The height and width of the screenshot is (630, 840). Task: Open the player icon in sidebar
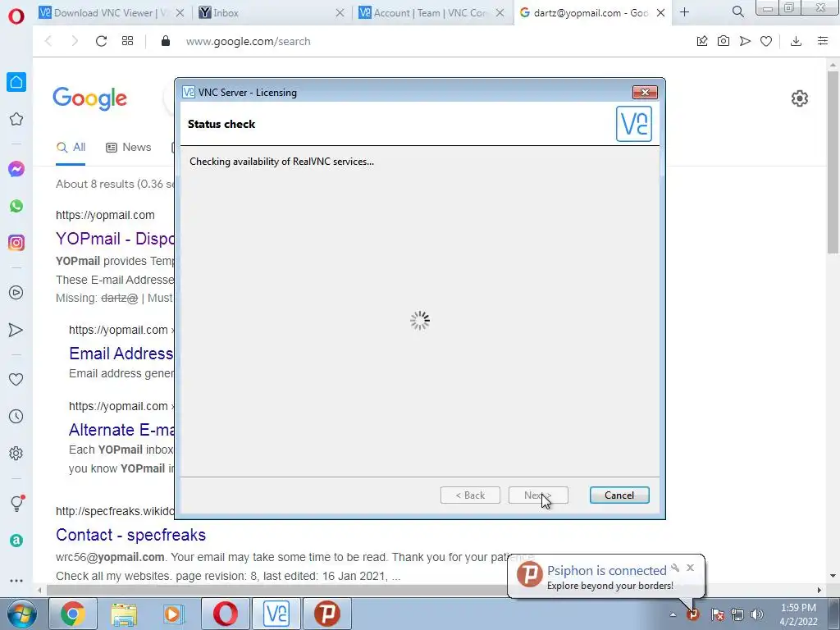16,293
